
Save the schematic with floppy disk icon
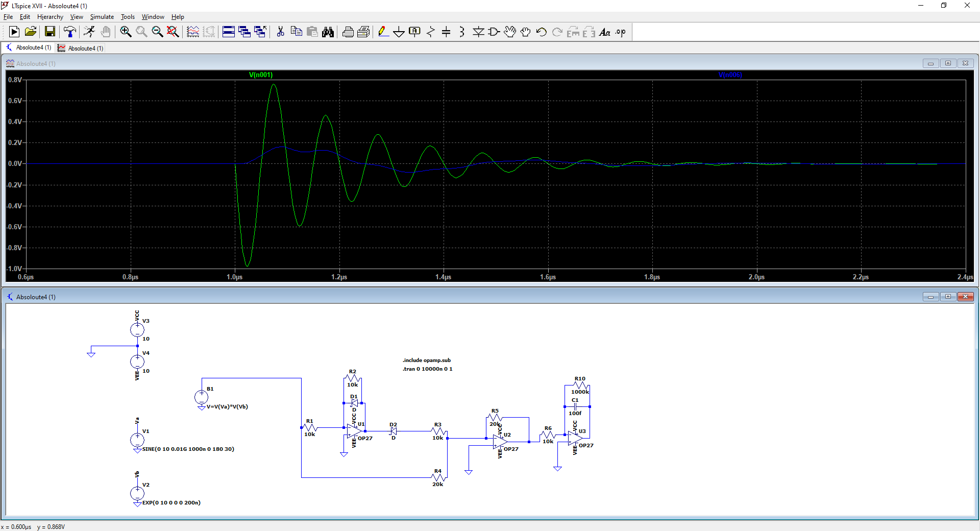(x=50, y=32)
